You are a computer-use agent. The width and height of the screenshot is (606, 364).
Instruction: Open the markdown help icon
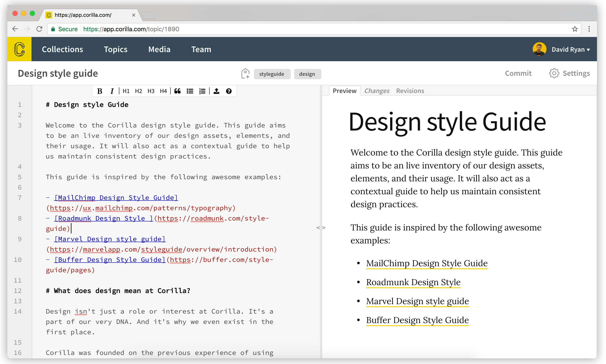click(x=229, y=91)
